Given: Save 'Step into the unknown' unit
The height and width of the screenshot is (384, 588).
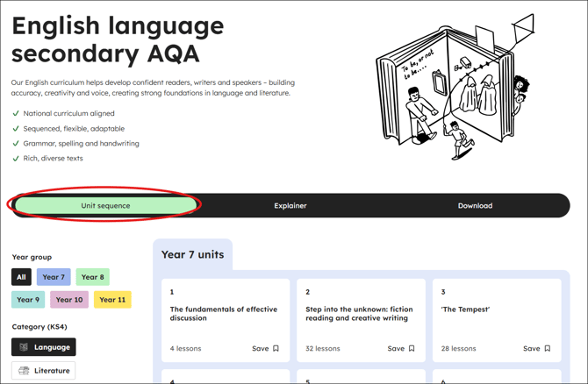Looking at the screenshot, I should (x=401, y=348).
